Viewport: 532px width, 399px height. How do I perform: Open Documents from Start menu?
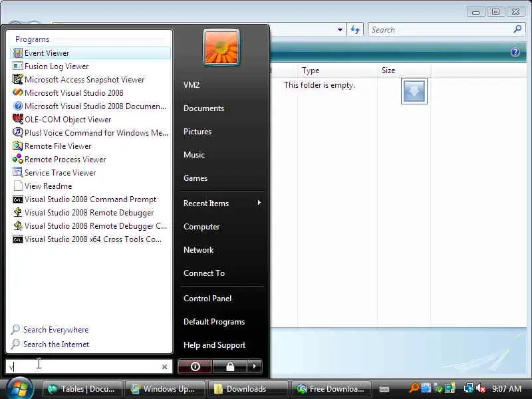pos(204,108)
